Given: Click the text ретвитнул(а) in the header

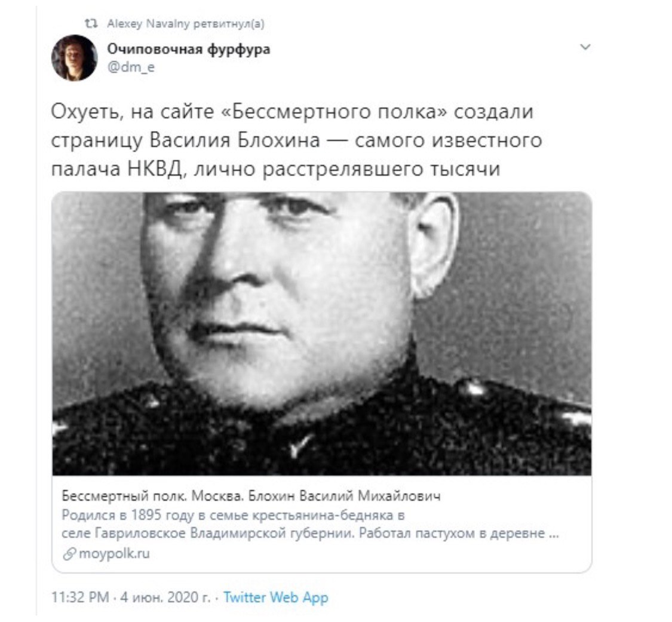Looking at the screenshot, I should point(229,23).
